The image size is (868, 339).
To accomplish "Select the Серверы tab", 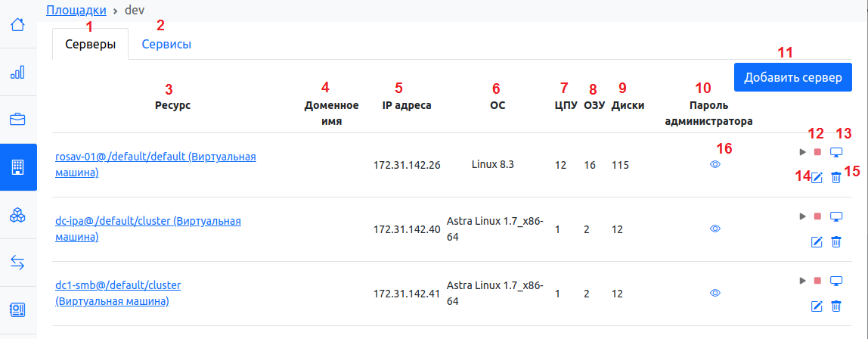I will (x=90, y=45).
